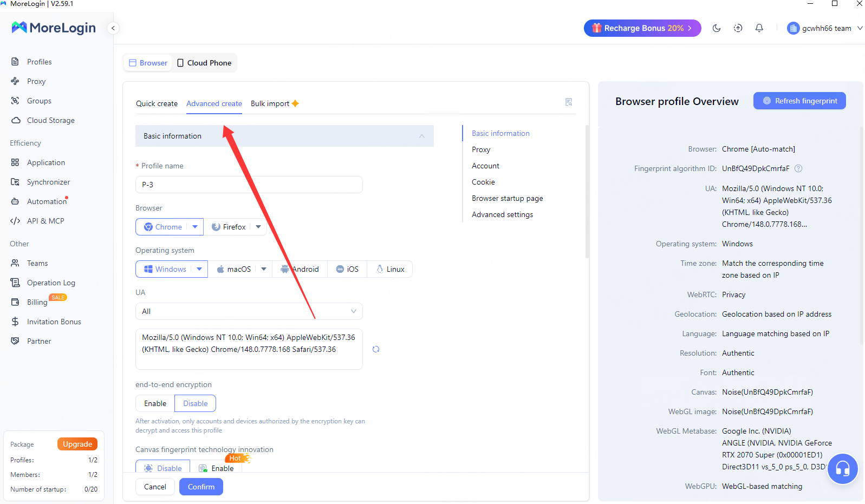The width and height of the screenshot is (865, 504).
Task: Enable end-to-end encryption
Action: coord(155,403)
